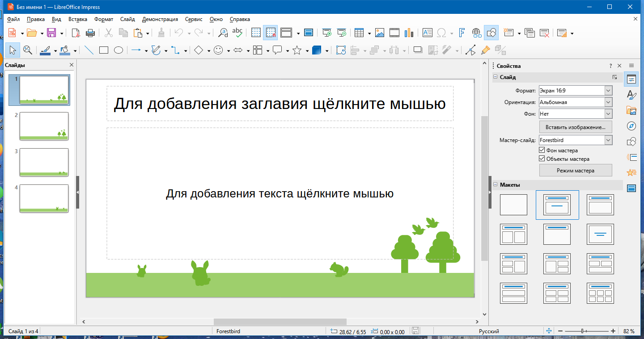Uncheck the Объекты мастера checkbox

click(x=542, y=159)
